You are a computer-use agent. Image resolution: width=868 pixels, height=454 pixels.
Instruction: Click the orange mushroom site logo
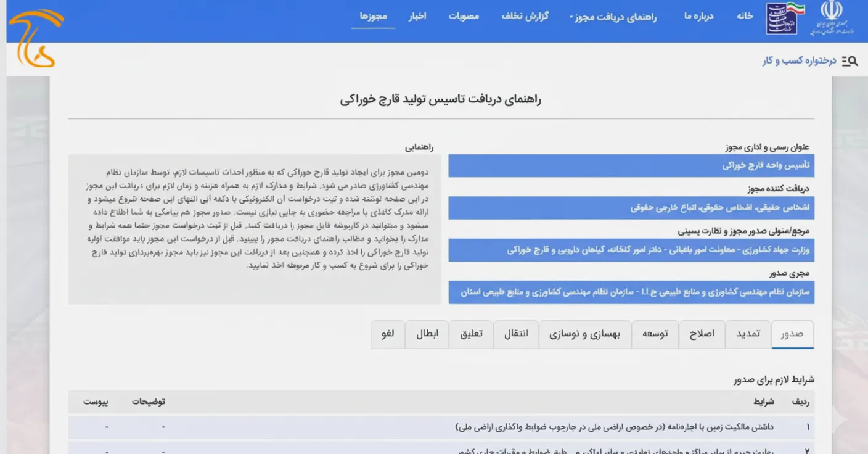tap(34, 34)
